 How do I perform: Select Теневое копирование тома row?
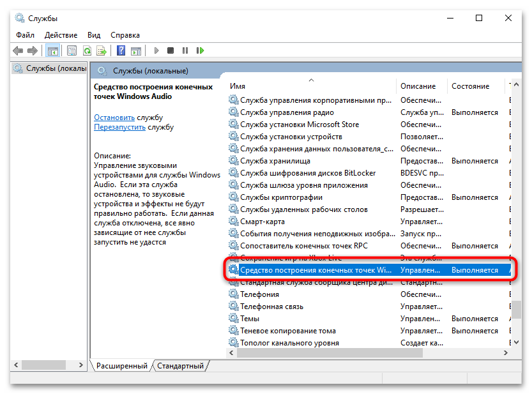(369, 331)
